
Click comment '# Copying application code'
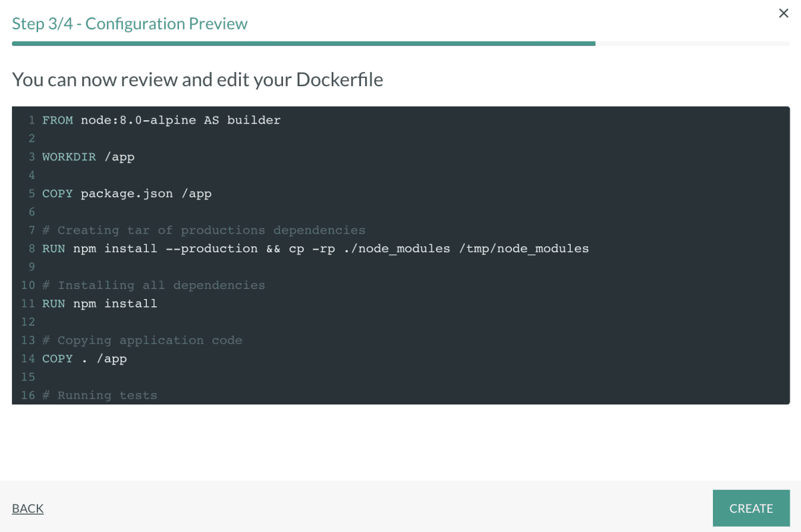point(142,340)
